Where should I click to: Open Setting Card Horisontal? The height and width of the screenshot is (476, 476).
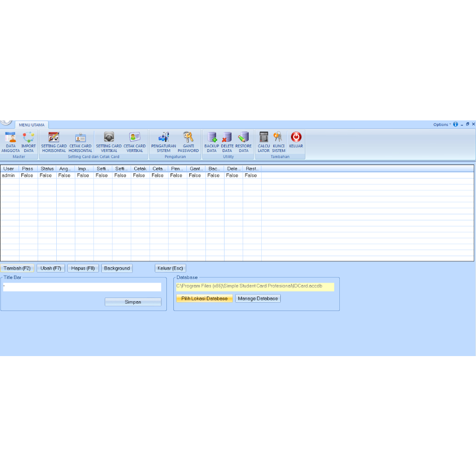pos(54,142)
